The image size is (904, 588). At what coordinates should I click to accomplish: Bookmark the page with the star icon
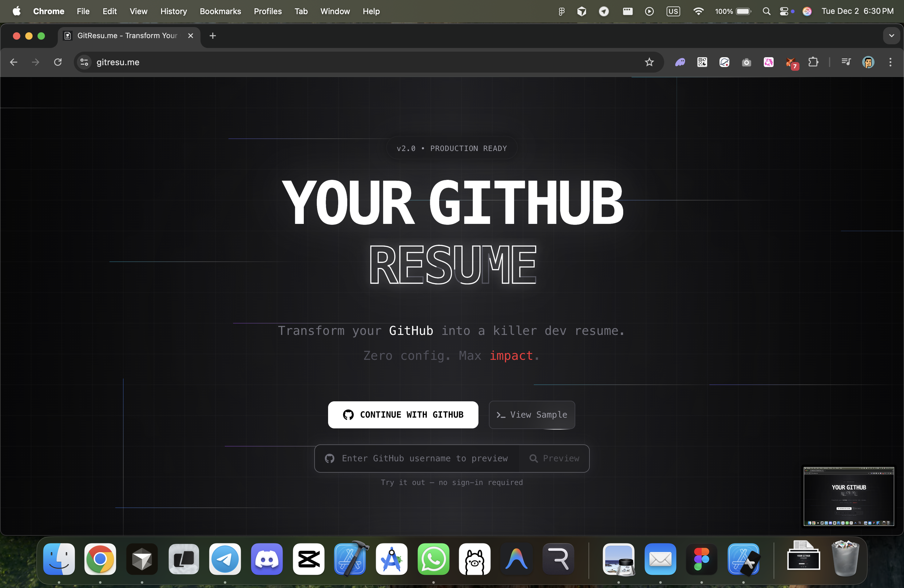tap(649, 62)
